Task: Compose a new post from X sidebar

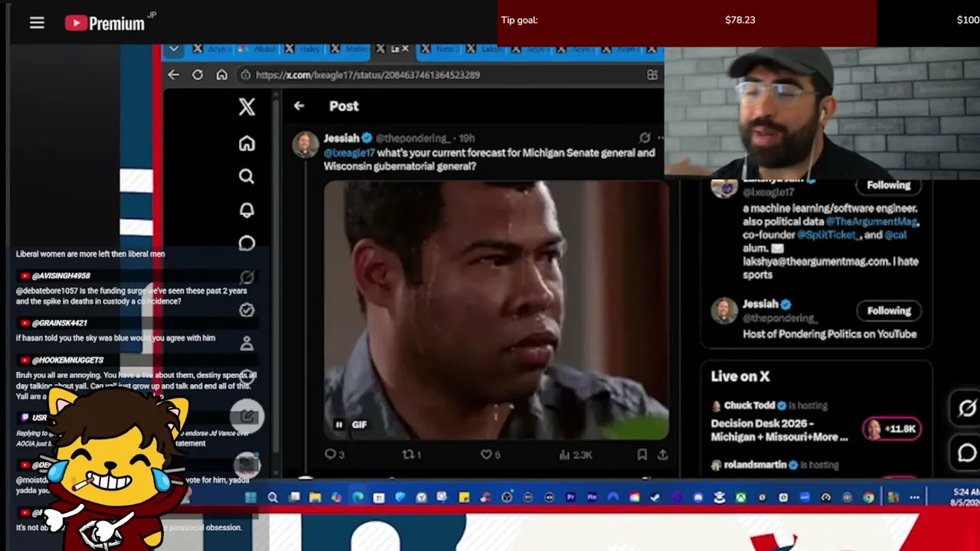Action: click(x=247, y=416)
